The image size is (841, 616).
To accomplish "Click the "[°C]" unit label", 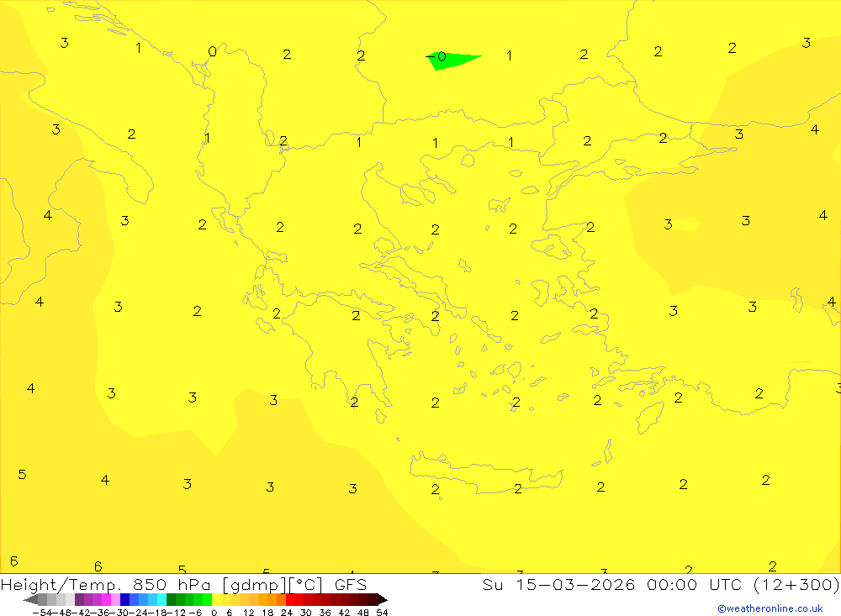I will tap(306, 584).
